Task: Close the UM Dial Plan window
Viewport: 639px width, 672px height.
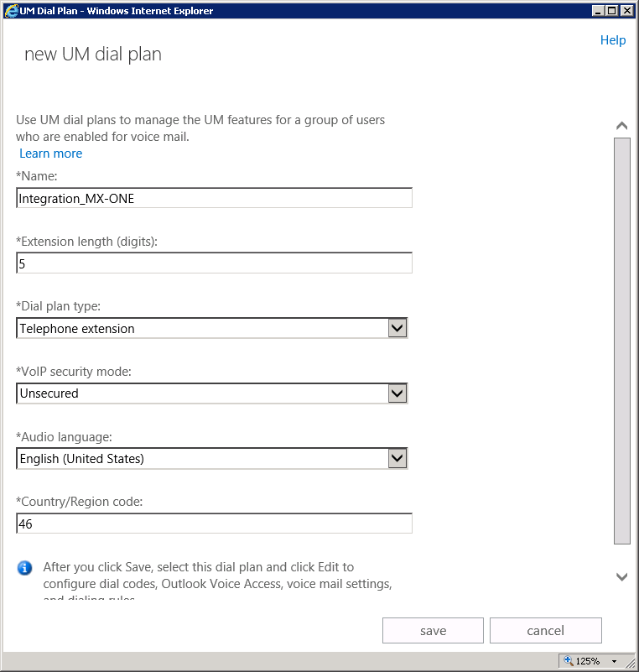Action: (x=627, y=11)
